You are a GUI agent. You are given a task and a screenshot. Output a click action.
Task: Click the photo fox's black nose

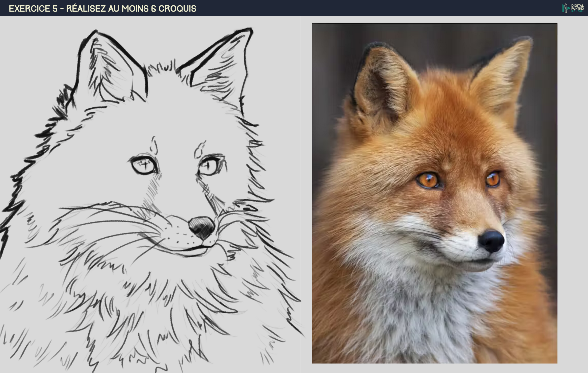[491, 240]
